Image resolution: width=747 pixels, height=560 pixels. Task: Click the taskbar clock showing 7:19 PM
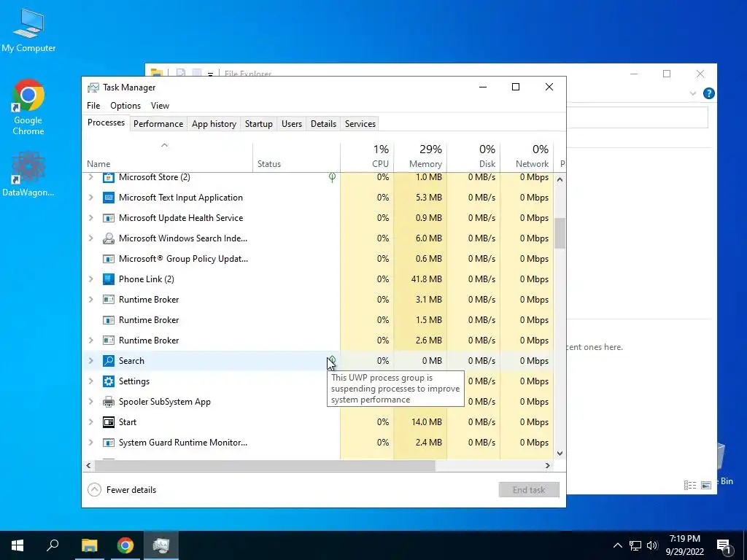(x=684, y=545)
